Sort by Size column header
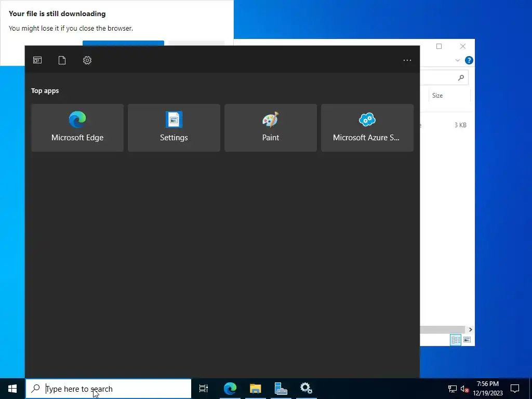Viewport: 532px width, 399px height. point(449,96)
